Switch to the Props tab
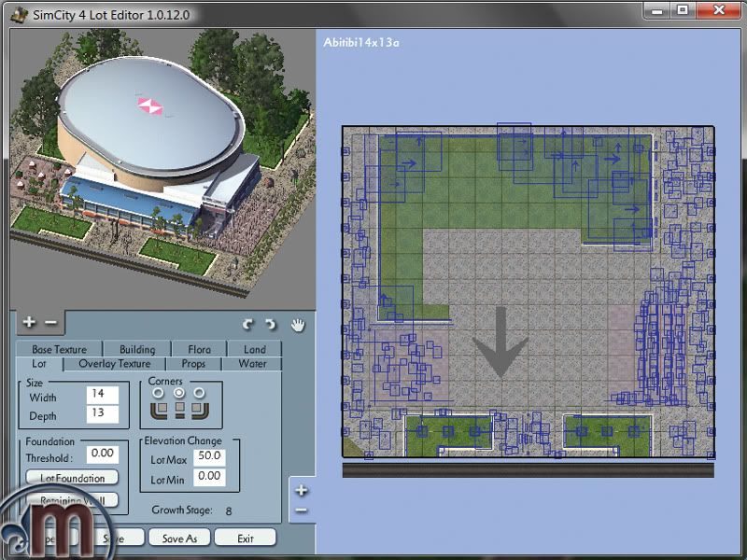Image resolution: width=747 pixels, height=560 pixels. [193, 364]
